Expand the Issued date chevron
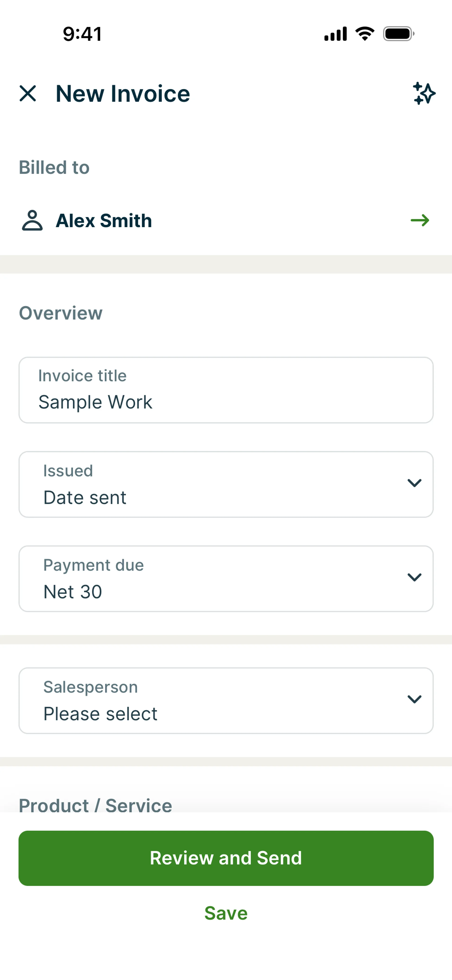452x980 pixels. [414, 483]
